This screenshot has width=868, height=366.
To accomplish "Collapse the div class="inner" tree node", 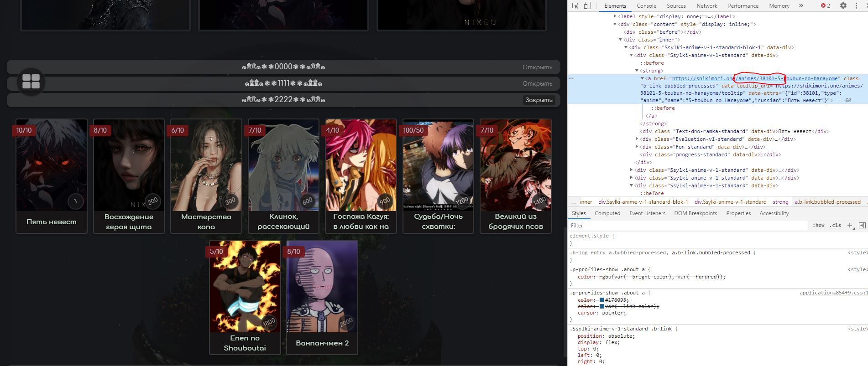I will click(620, 40).
